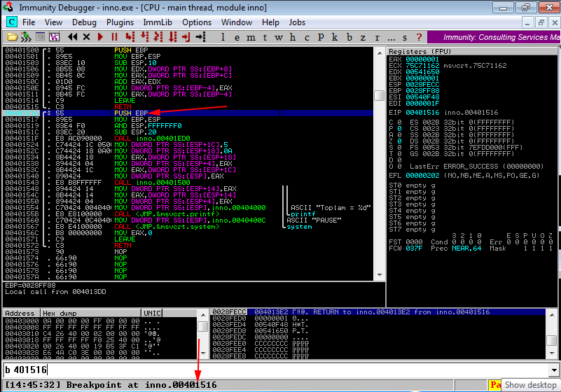Open the ImmLib menu
This screenshot has width=561, height=392.
tap(158, 22)
